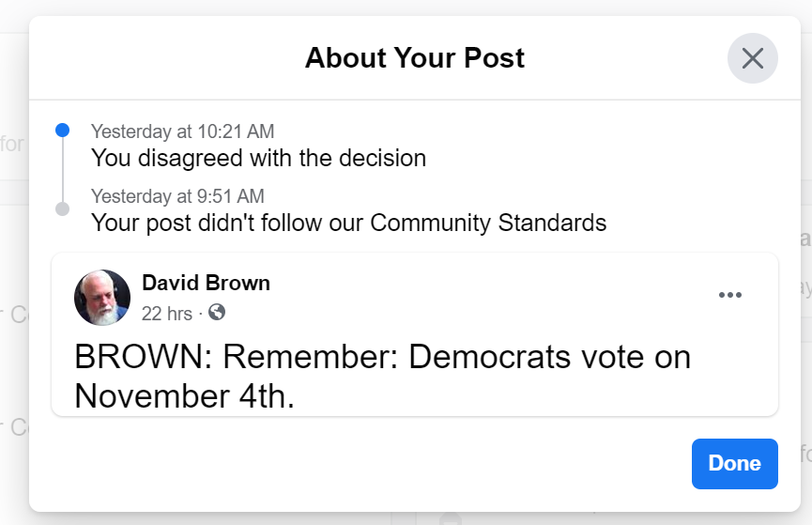Click the "About Your Post" dialog title
Viewport: 812px width, 525px height.
tap(415, 57)
